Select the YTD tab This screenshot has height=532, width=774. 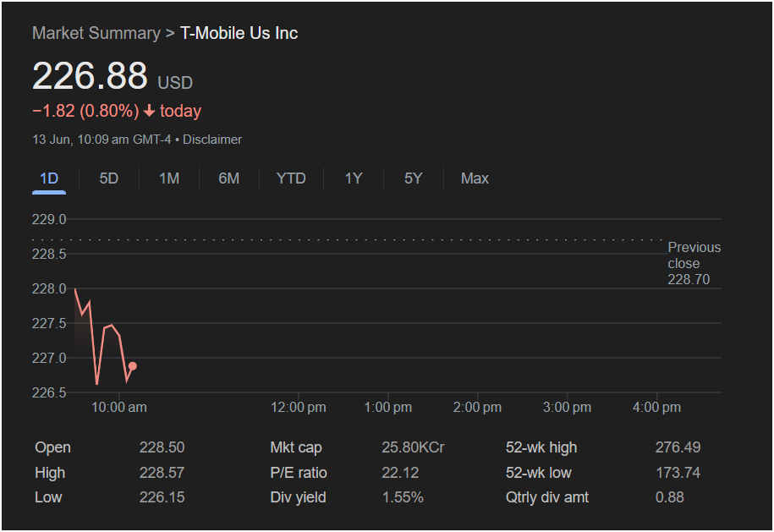(x=291, y=178)
